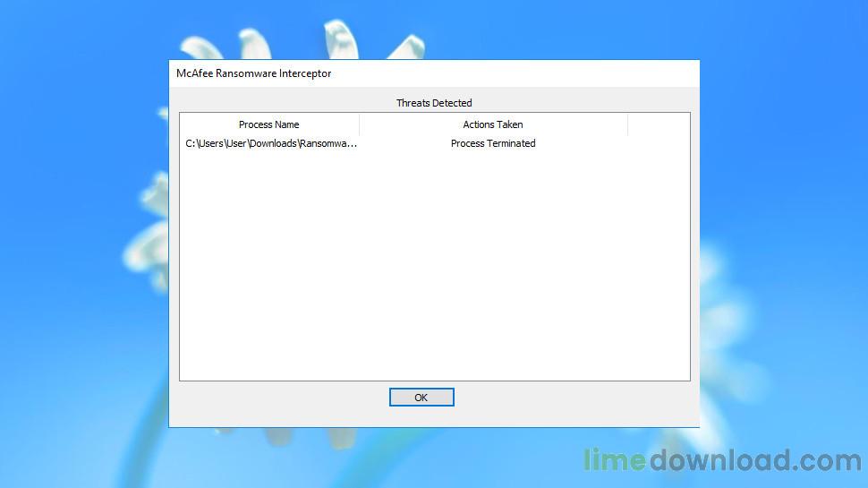Sort by the Process Name column header
868x488 pixels.
pos(268,124)
